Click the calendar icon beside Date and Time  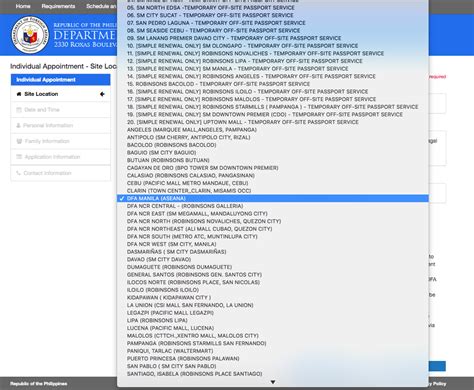point(19,110)
